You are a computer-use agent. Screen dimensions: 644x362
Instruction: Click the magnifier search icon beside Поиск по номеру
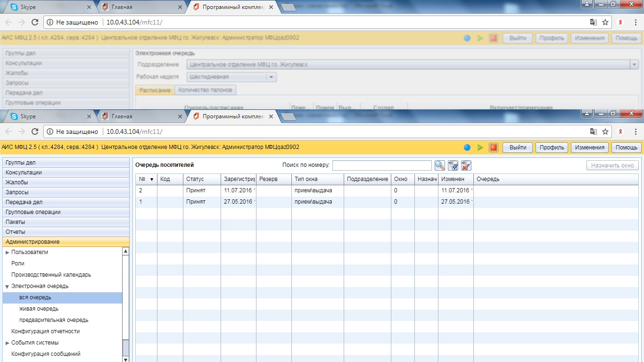pyautogui.click(x=440, y=165)
